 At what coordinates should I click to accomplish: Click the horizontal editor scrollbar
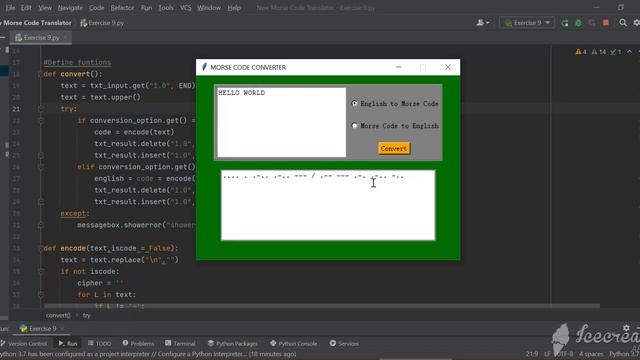(322, 306)
